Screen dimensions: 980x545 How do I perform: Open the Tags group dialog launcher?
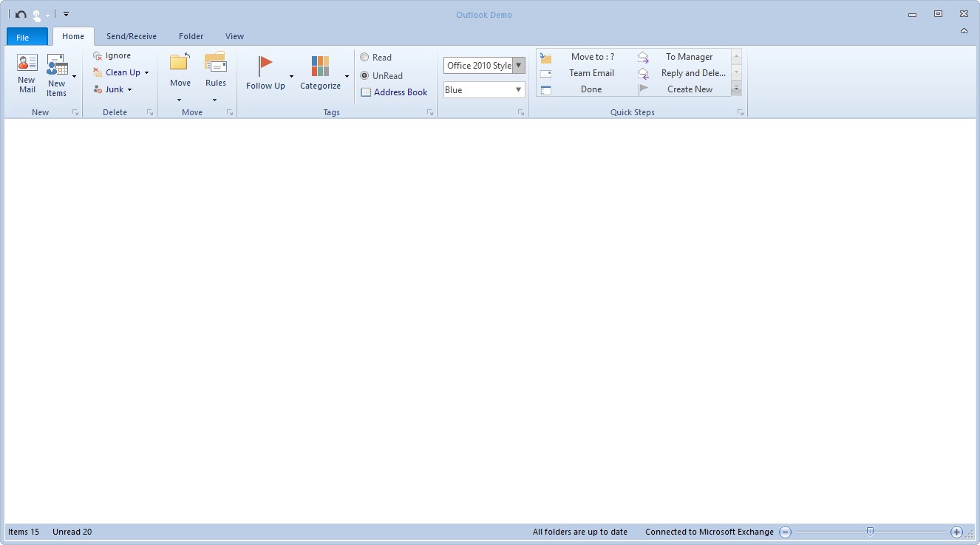(x=430, y=112)
